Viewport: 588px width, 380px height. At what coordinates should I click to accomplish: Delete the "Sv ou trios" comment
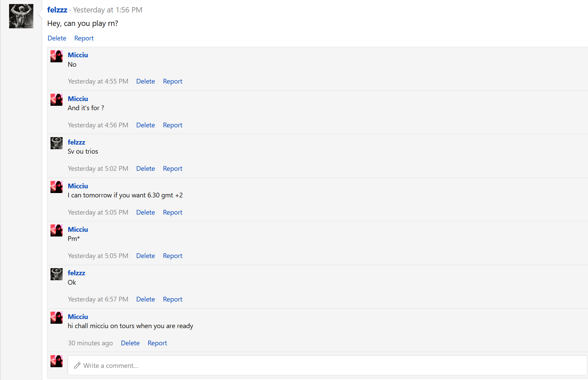click(x=145, y=168)
